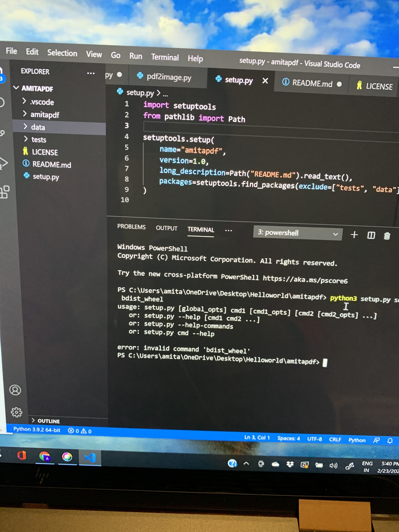Click the Visual Studio Code taskbar icon
399x532 pixels.
click(x=90, y=458)
